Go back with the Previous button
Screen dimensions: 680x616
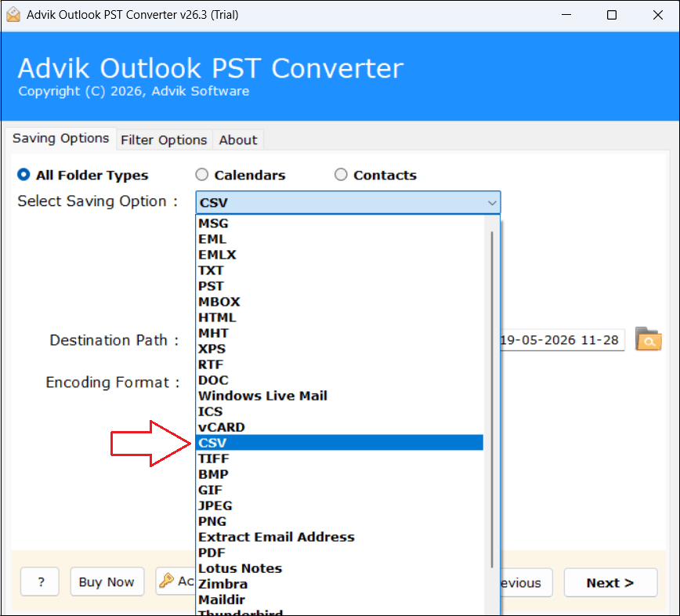coord(526,582)
